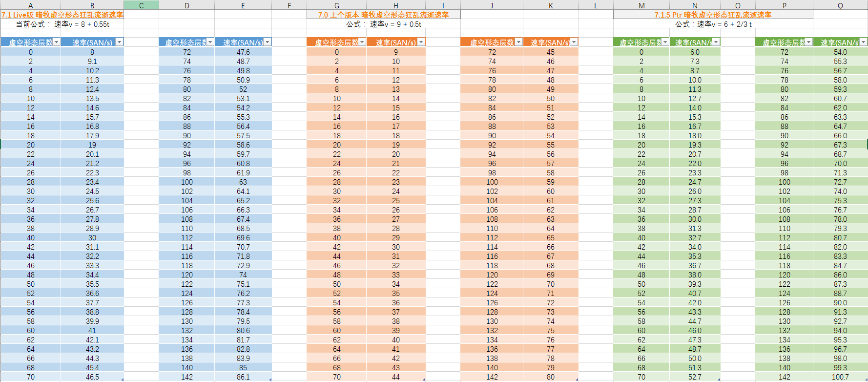This screenshot has height=382, width=868.
Task: Open filter dropdown for 速率(SAN/s) in column E
Action: pos(268,42)
